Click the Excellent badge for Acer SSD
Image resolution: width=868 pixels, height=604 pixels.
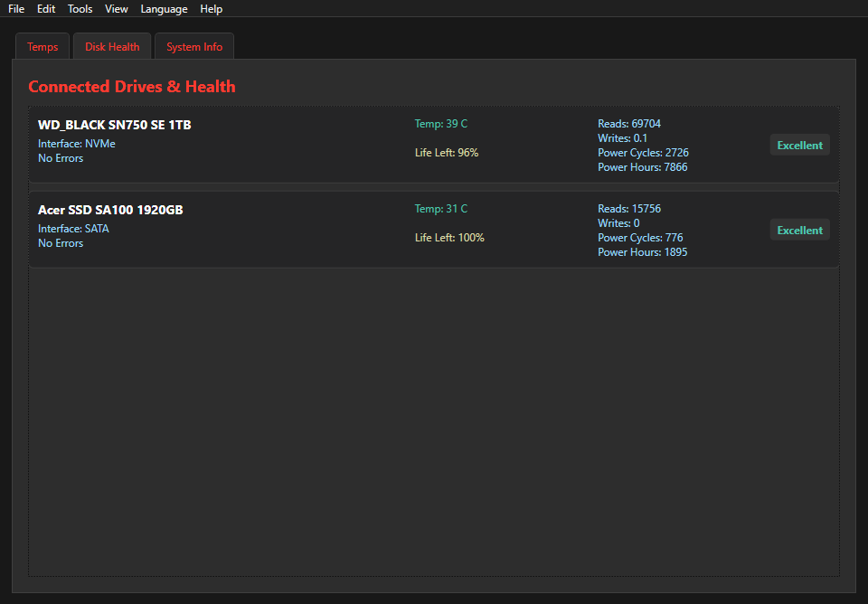pyautogui.click(x=800, y=230)
